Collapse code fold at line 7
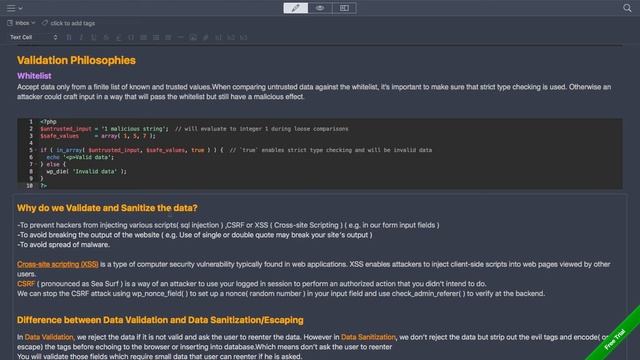 click(36, 164)
